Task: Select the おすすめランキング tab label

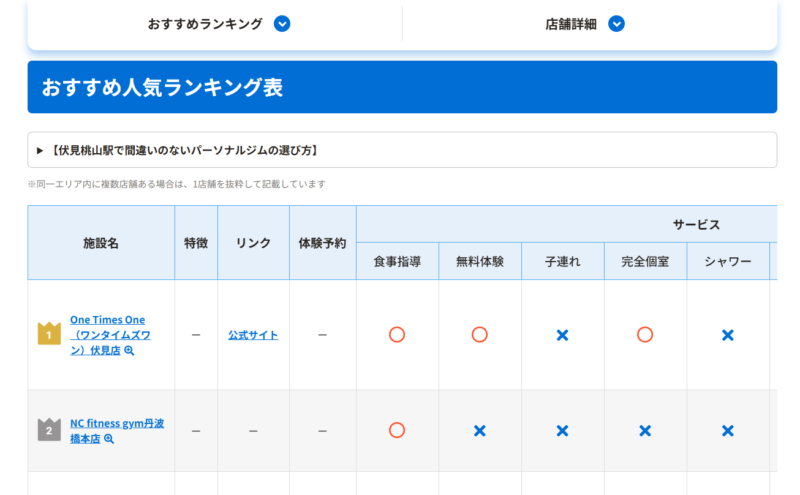Action: click(x=205, y=24)
